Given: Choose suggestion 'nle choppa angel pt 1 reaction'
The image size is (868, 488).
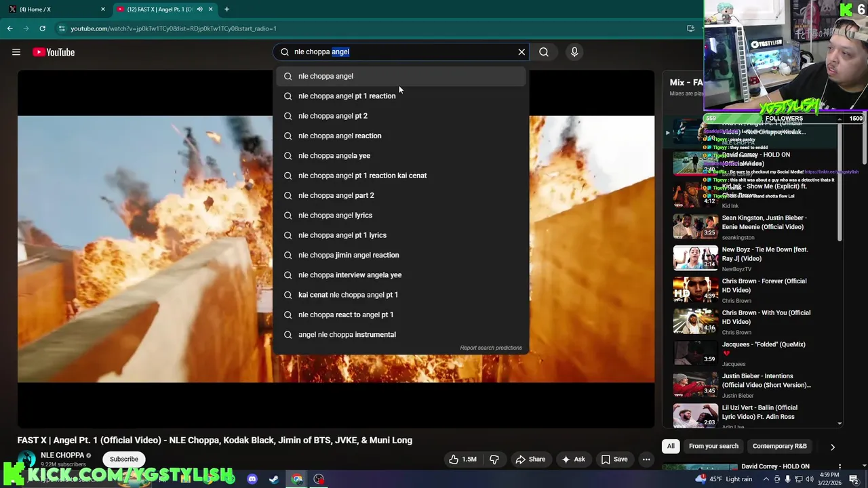Looking at the screenshot, I should 401,96.
